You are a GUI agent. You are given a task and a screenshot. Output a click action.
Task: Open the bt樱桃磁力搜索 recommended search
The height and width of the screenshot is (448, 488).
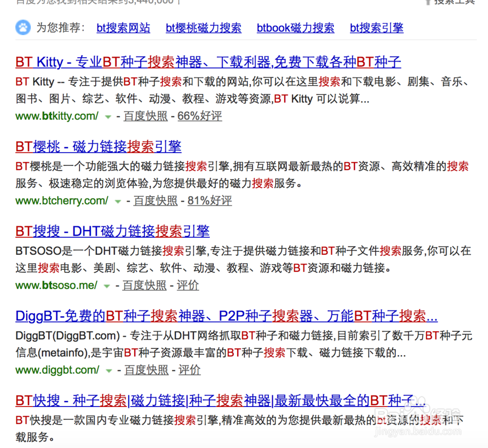[203, 28]
